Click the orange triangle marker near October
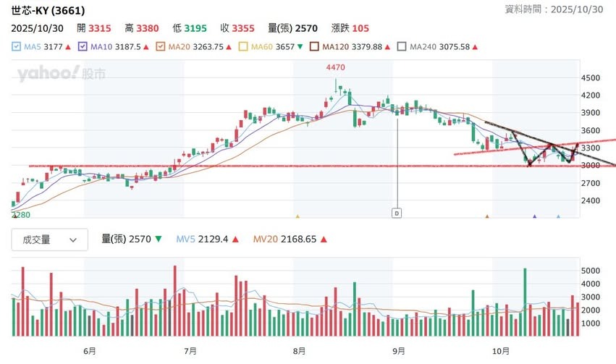The image size is (616, 364). click(x=487, y=216)
